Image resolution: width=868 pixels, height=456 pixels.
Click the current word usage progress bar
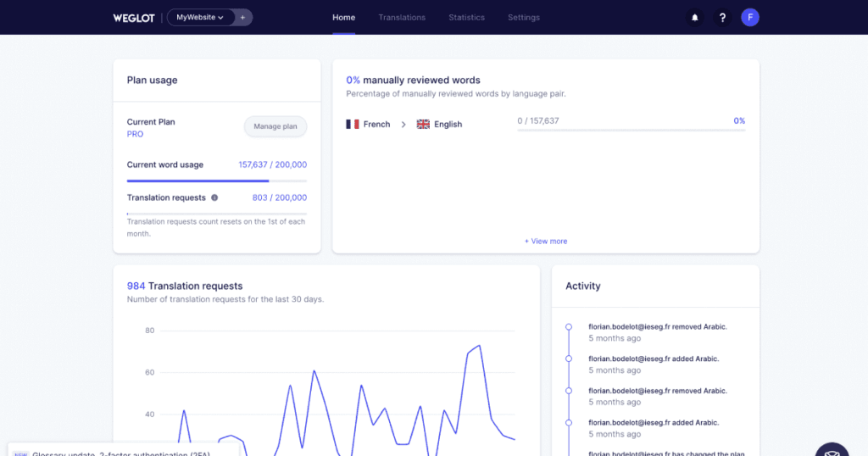[216, 181]
